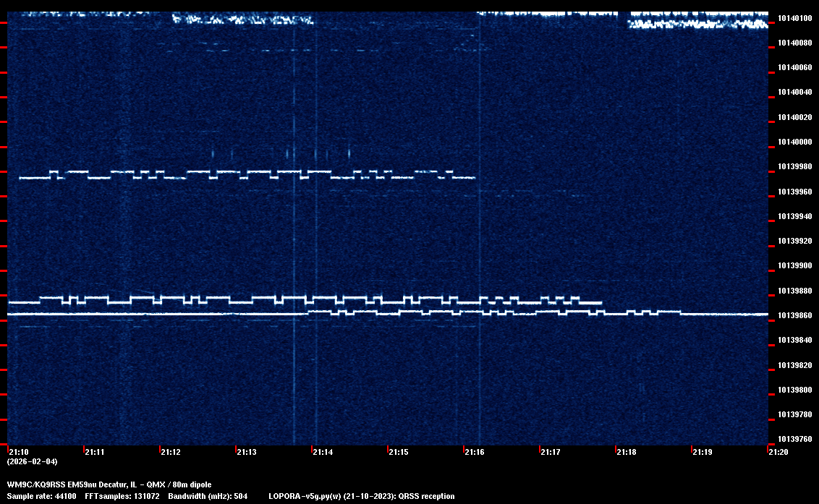Click the 10139900 frequency scale label
819x504 pixels.
(794, 265)
